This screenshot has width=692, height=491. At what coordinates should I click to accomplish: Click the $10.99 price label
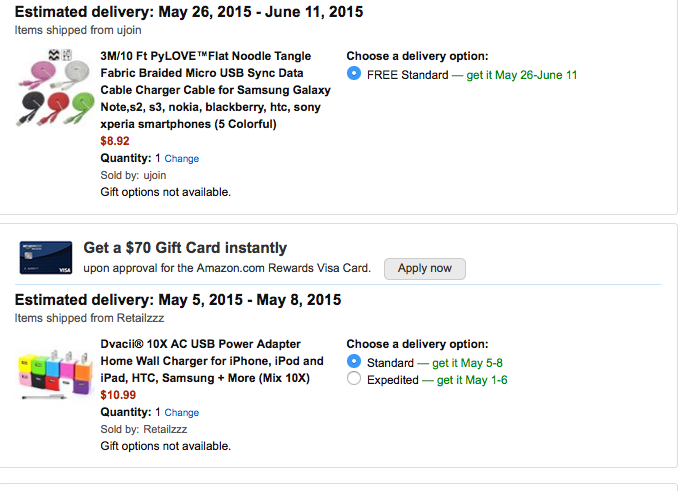click(118, 396)
